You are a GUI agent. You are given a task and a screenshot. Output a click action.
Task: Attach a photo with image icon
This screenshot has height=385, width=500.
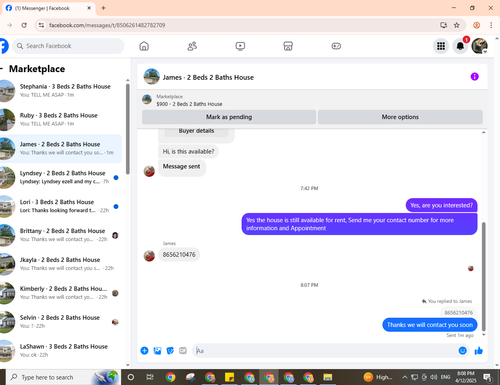157,351
